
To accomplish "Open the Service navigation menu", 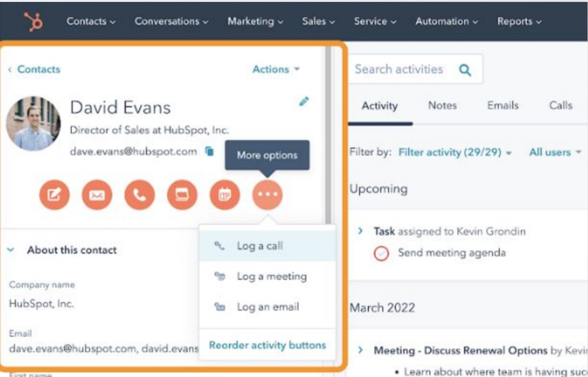I will [x=375, y=21].
